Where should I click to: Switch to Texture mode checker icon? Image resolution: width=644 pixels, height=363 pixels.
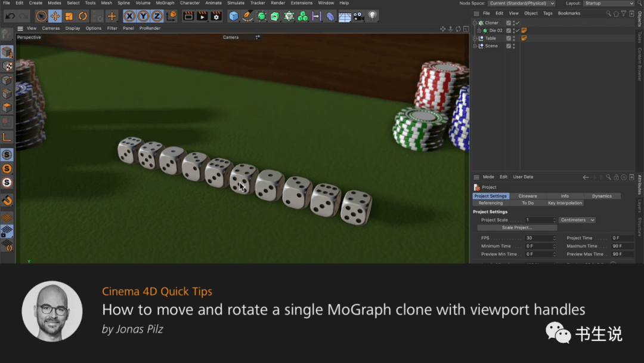coord(7,66)
